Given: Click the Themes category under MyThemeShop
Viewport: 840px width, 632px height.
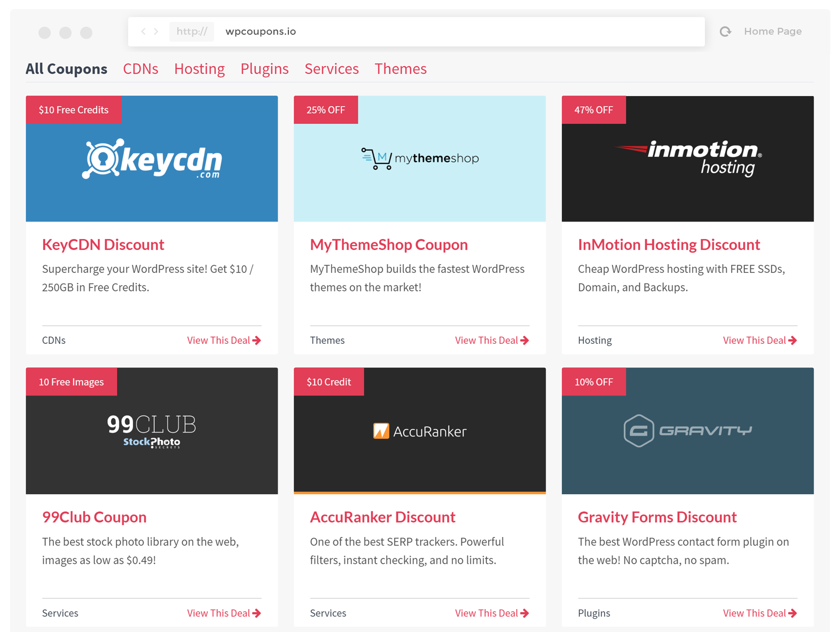Looking at the screenshot, I should coord(327,341).
